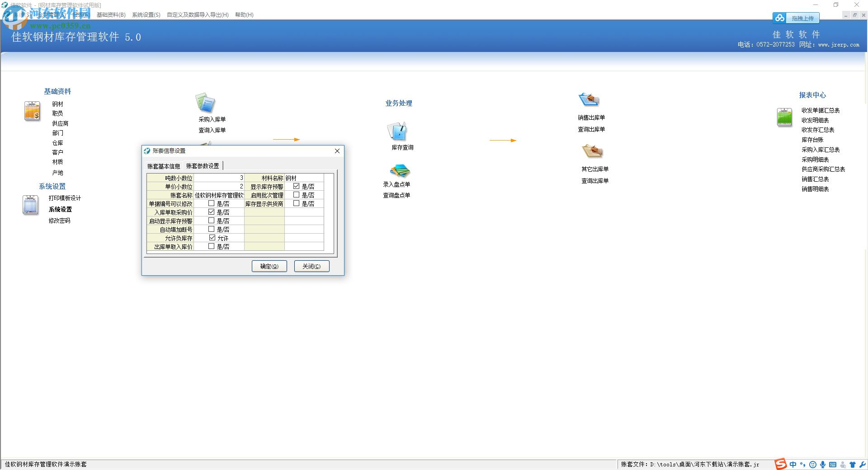Enable 库存显示供货商 checkbox
This screenshot has height=470, width=868.
coord(296,203)
